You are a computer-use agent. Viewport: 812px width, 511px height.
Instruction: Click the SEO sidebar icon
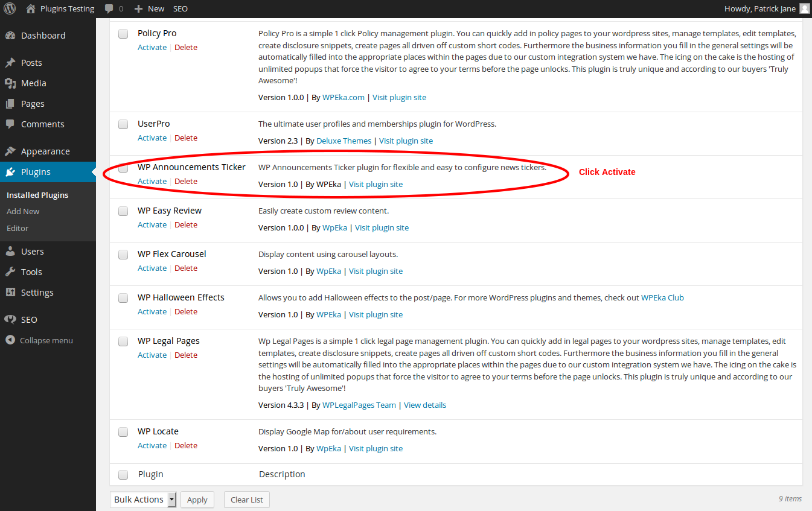(10, 320)
